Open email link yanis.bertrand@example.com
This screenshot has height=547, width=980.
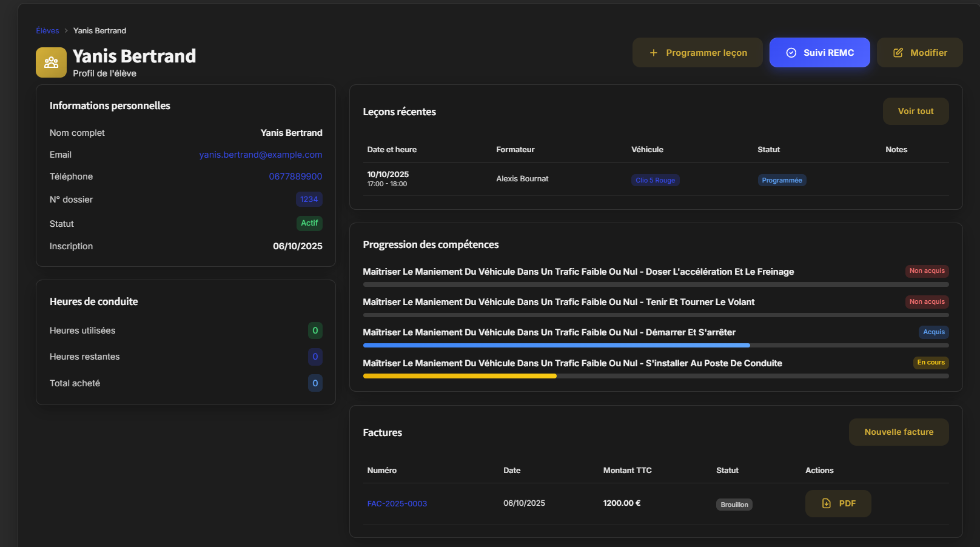260,155
